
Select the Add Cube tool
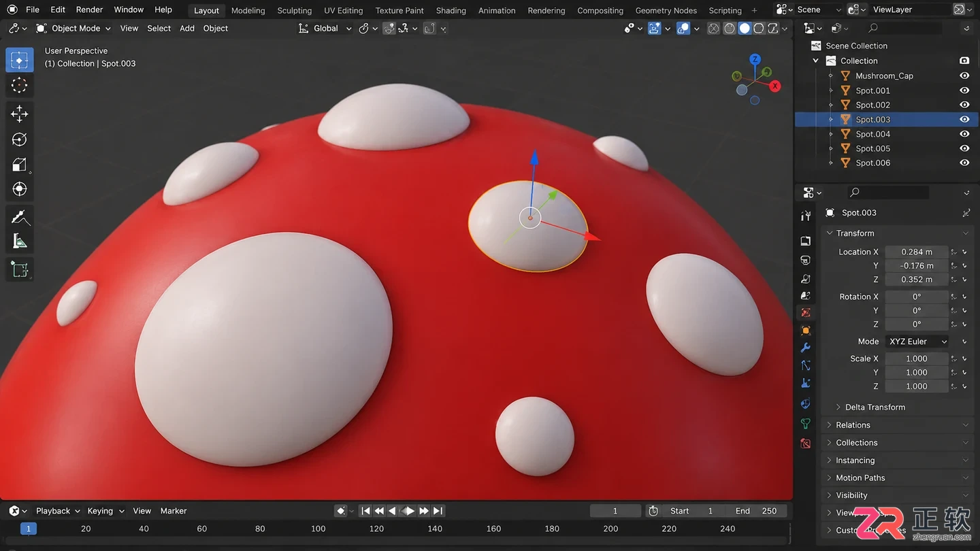click(20, 270)
